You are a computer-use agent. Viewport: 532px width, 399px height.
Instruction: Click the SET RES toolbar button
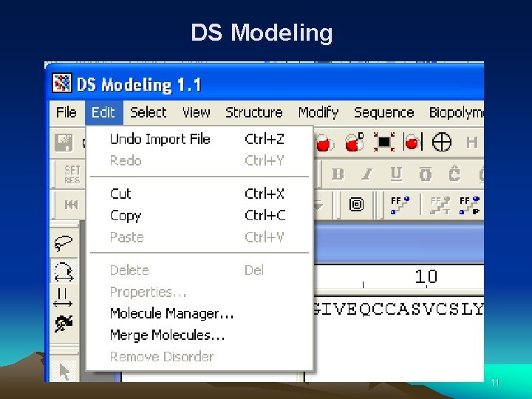click(x=72, y=174)
